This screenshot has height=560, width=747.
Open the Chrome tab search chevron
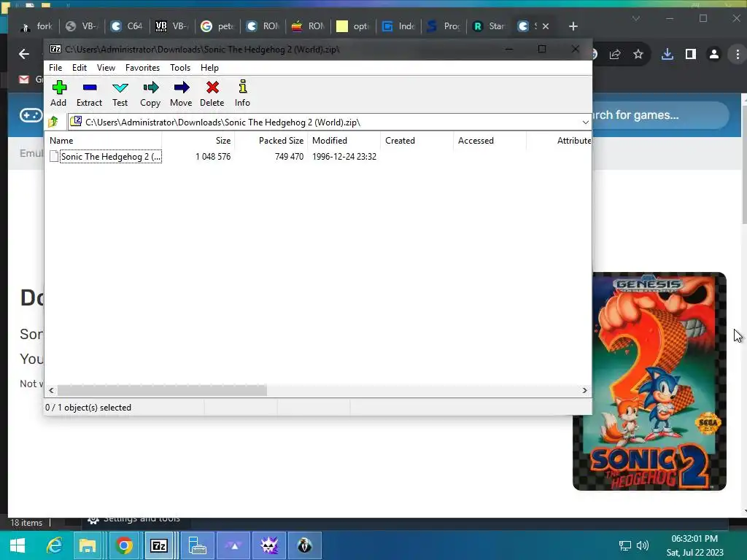coord(636,18)
